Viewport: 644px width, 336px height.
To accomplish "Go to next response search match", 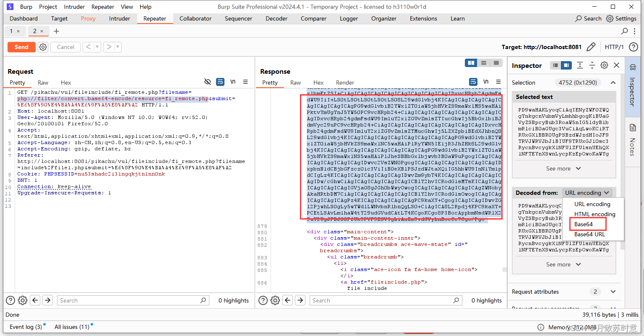I will 300,300.
